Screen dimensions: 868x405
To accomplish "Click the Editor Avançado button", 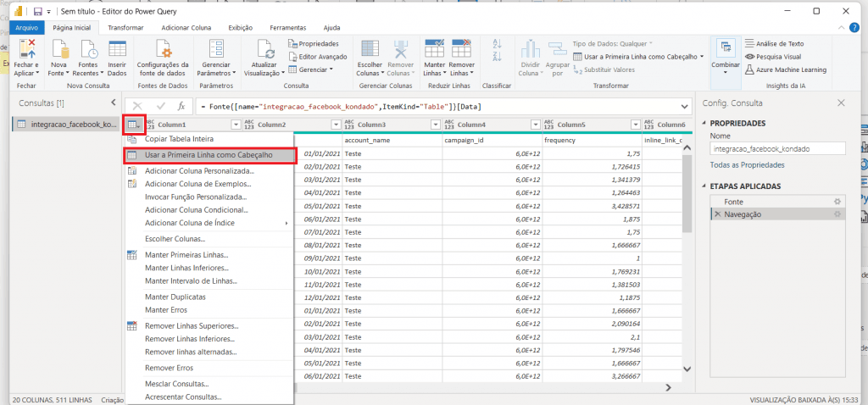I will click(318, 56).
